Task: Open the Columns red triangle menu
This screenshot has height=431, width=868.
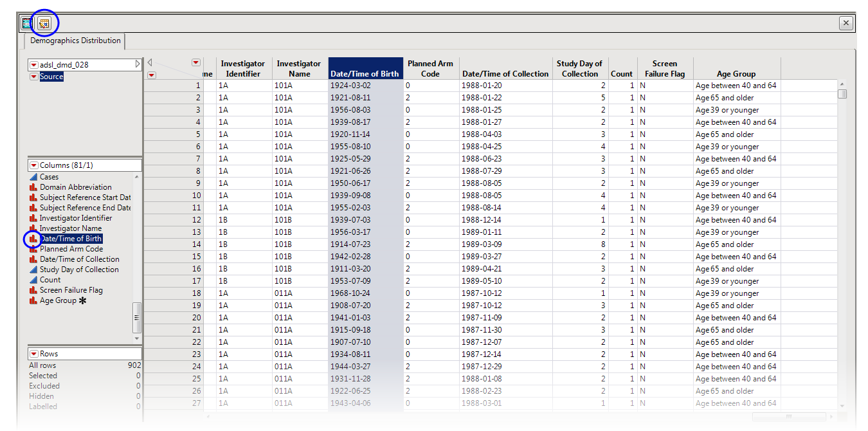Action: 33,165
